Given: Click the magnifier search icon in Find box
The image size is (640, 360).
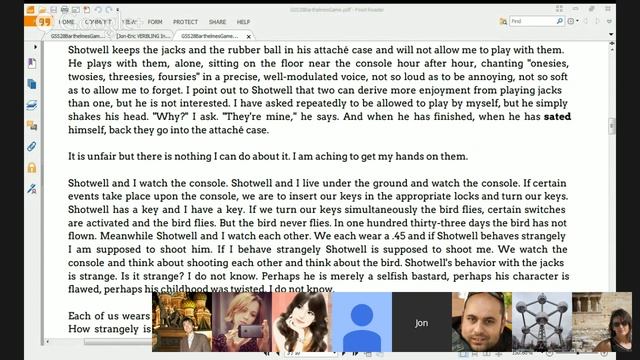Looking at the screenshot, I should pyautogui.click(x=560, y=21).
